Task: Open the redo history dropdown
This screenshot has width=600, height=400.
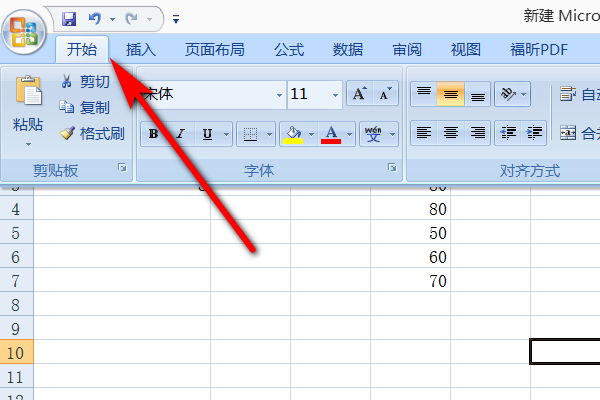Action: 150,19
